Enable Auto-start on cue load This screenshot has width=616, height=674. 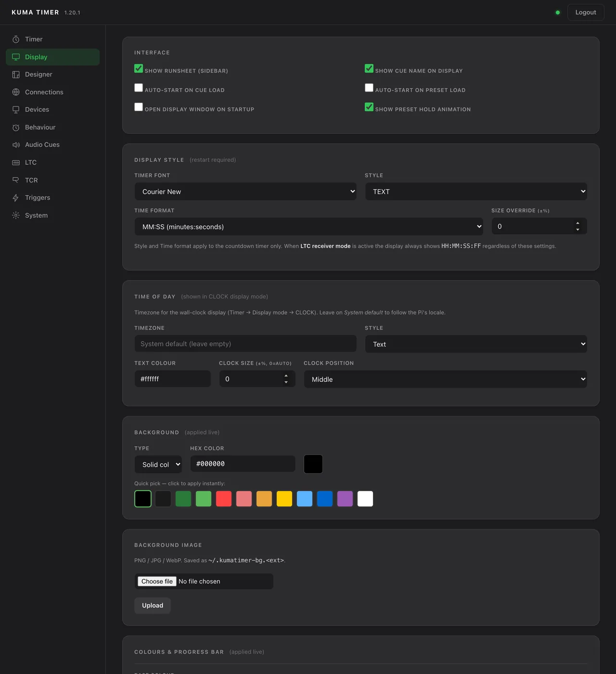point(139,88)
